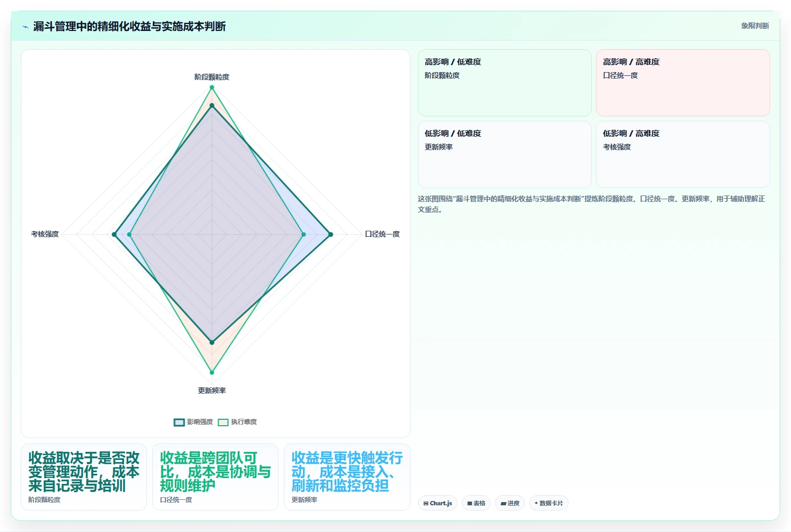Click the Chart.js tag chip
Viewport: 791px width, 532px height.
[x=437, y=503]
